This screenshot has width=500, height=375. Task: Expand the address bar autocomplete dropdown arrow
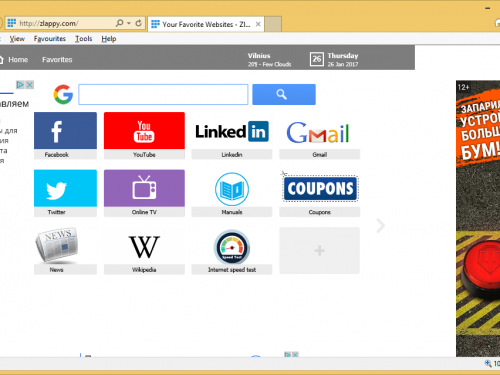pyautogui.click(x=129, y=23)
